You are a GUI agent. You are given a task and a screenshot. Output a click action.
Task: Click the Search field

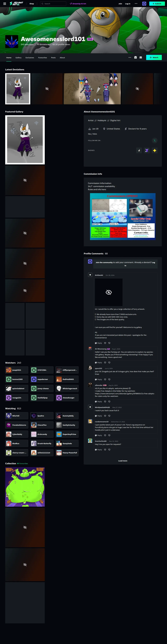53,4
